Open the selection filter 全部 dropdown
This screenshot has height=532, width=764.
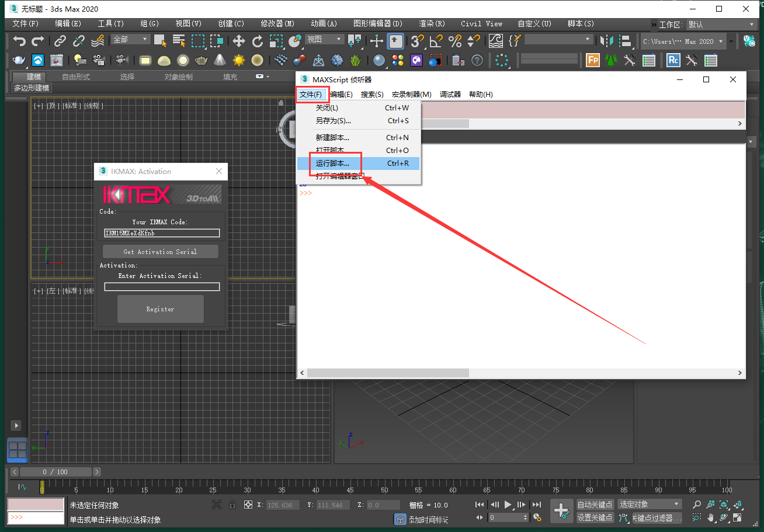pyautogui.click(x=130, y=39)
